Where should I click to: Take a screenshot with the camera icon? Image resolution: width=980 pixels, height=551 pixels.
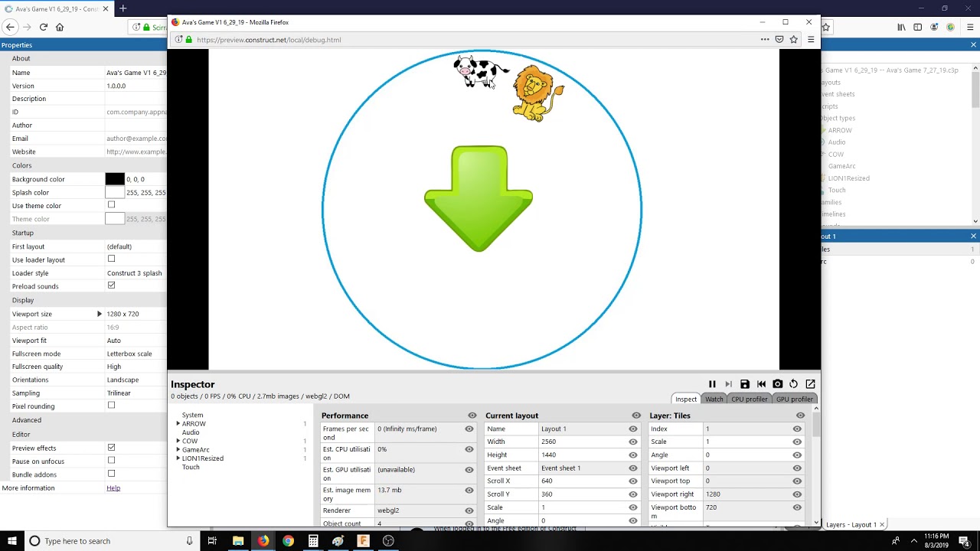coord(778,384)
